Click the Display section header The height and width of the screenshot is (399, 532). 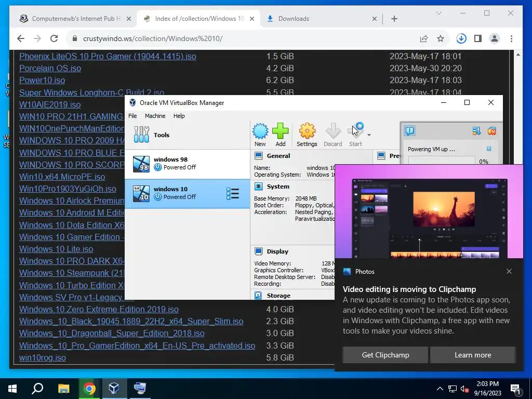277,251
